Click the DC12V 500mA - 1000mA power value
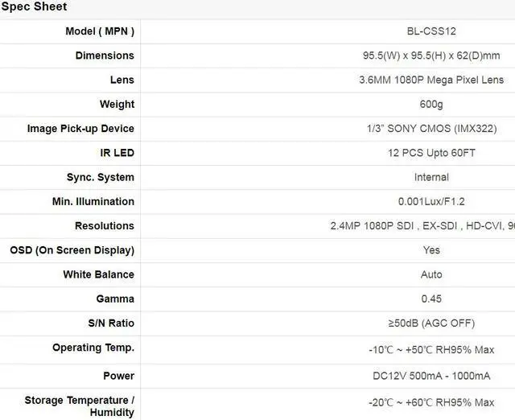 click(x=431, y=376)
